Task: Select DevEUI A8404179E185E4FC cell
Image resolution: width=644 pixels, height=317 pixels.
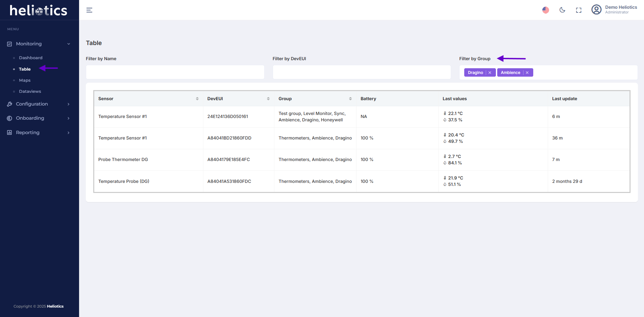Action: (x=229, y=160)
